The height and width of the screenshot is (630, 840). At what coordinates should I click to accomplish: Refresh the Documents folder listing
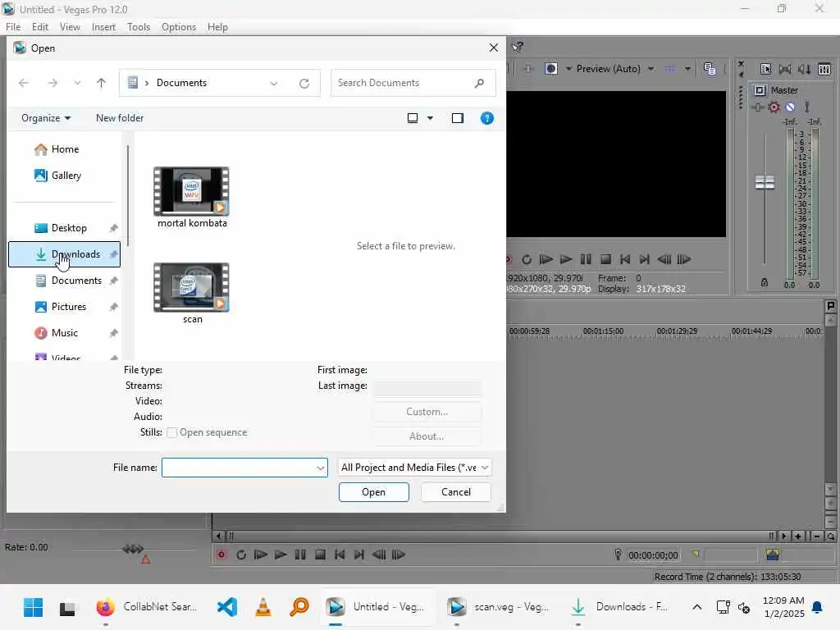pos(304,83)
